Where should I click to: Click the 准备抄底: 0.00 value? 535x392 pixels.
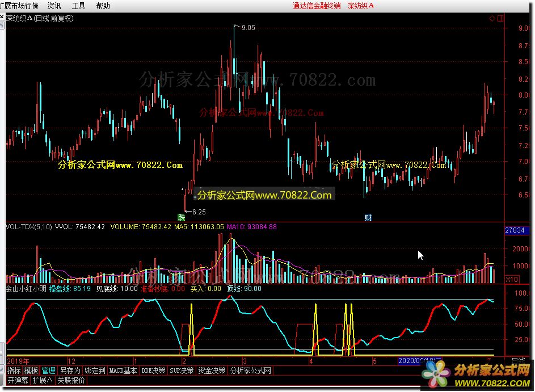click(163, 289)
